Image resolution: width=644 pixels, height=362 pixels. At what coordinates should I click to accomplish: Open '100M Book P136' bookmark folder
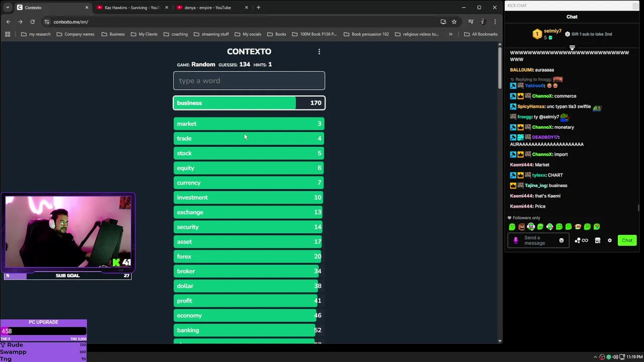[x=314, y=34]
